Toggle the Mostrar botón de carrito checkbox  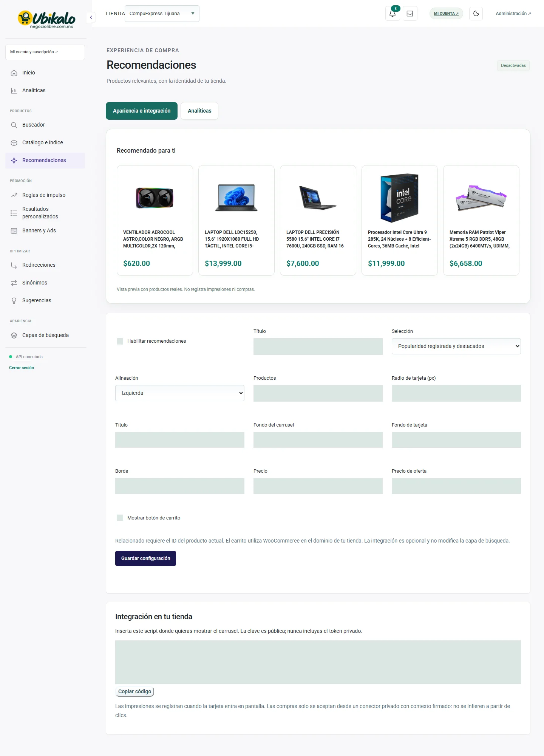coord(120,518)
